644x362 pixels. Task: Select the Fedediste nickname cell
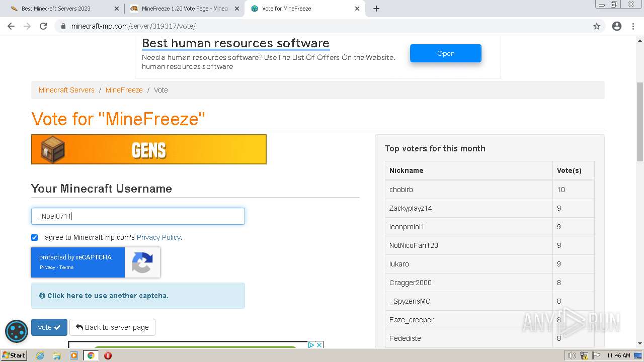[x=469, y=338]
